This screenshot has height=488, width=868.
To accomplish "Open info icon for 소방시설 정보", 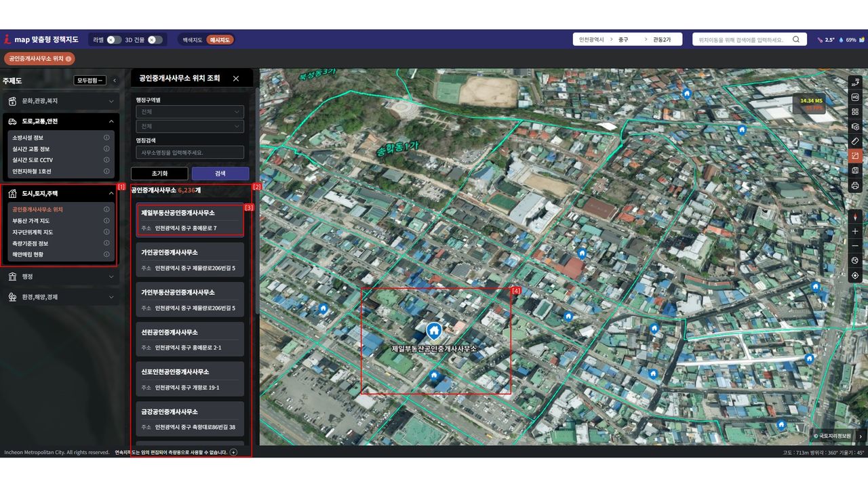I will (x=106, y=138).
